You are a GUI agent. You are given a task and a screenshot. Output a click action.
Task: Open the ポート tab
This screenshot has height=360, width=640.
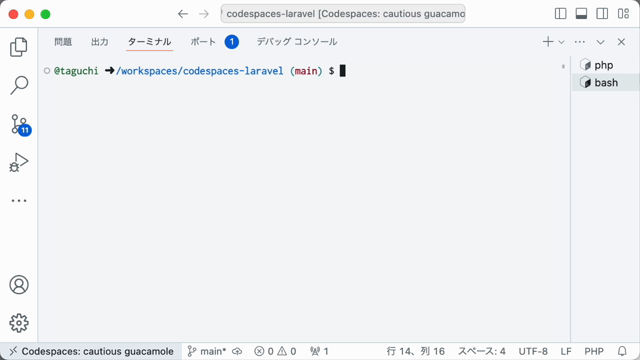(x=214, y=42)
